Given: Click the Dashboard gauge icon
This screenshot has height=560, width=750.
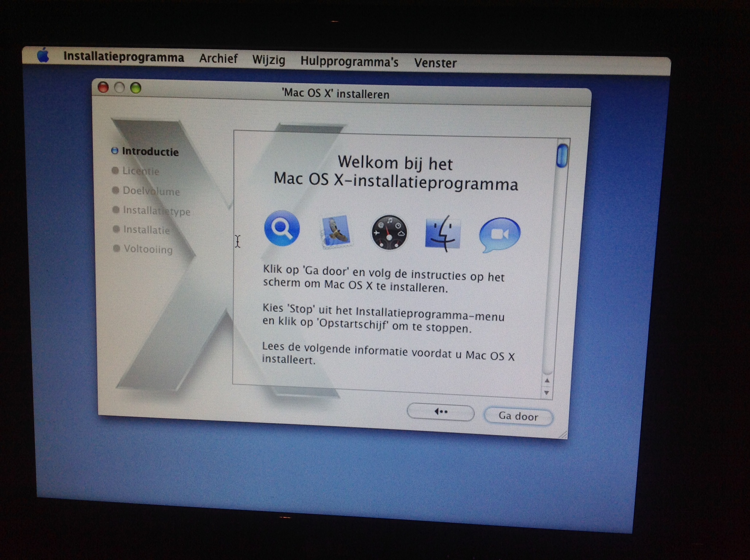Looking at the screenshot, I should (x=389, y=232).
